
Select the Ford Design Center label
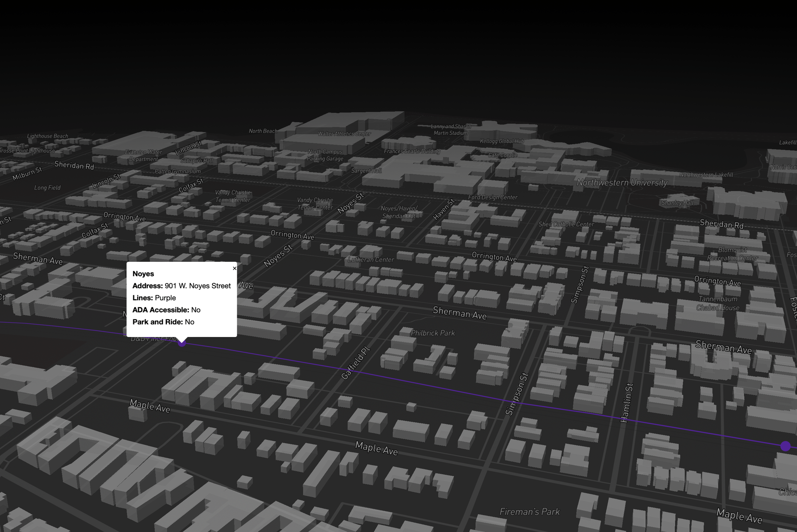pos(493,197)
